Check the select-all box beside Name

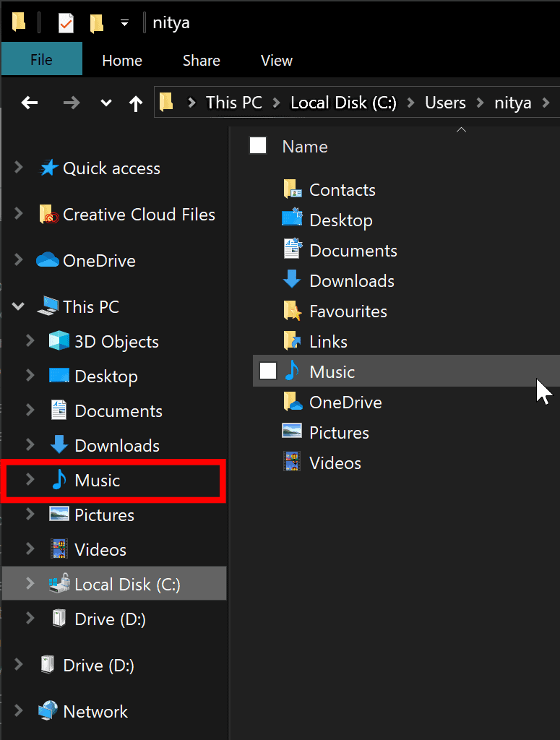[258, 145]
